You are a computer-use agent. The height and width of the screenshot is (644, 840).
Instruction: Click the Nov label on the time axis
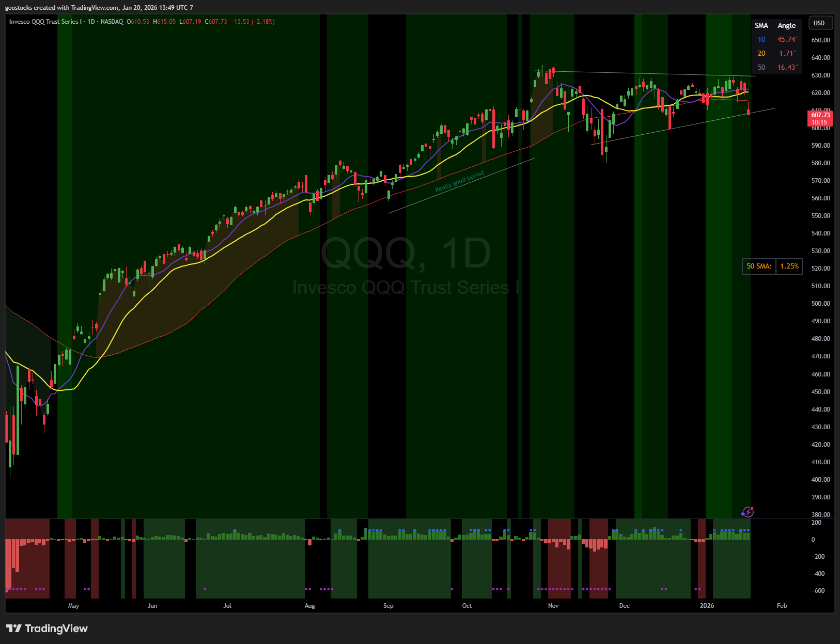[x=553, y=606]
